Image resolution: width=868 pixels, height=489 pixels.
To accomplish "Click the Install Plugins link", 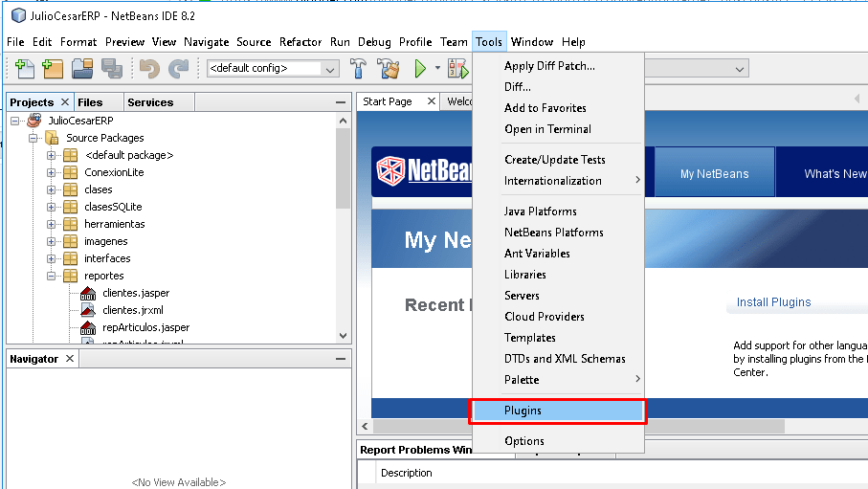I will pos(773,302).
